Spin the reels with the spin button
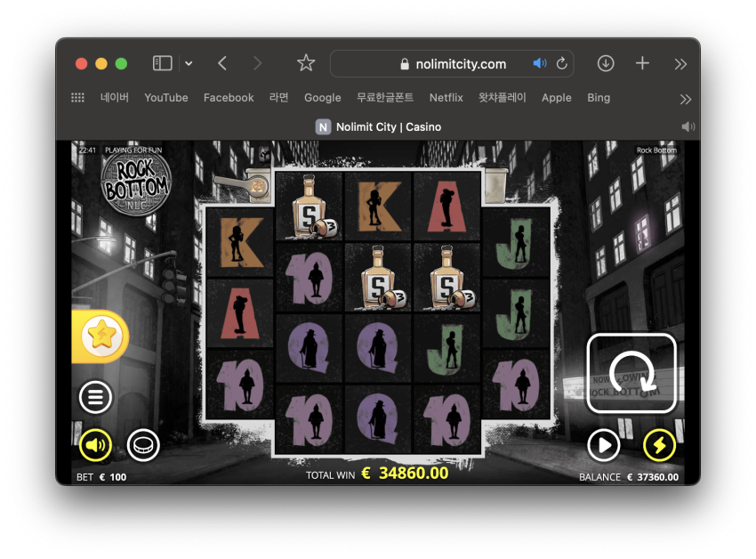Viewport: 756px width, 559px height. tap(631, 373)
